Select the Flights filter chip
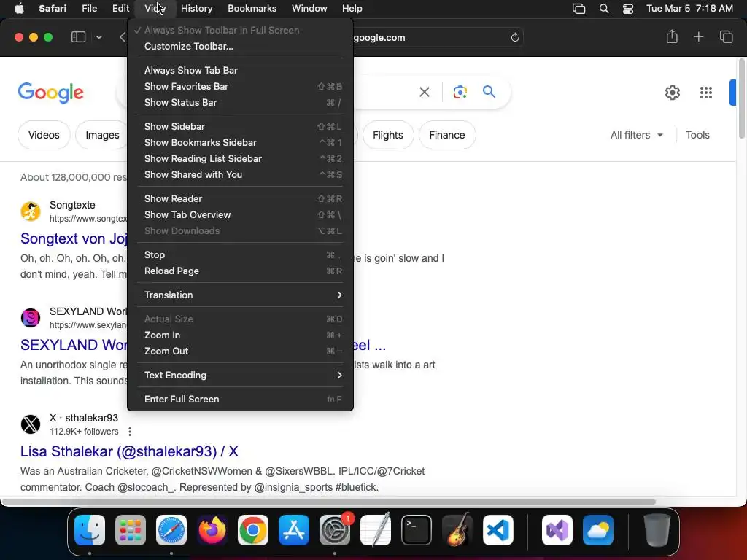The image size is (747, 560). coord(388,135)
